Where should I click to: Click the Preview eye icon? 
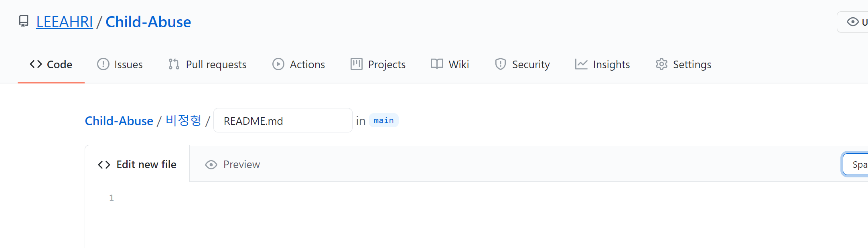tap(211, 165)
